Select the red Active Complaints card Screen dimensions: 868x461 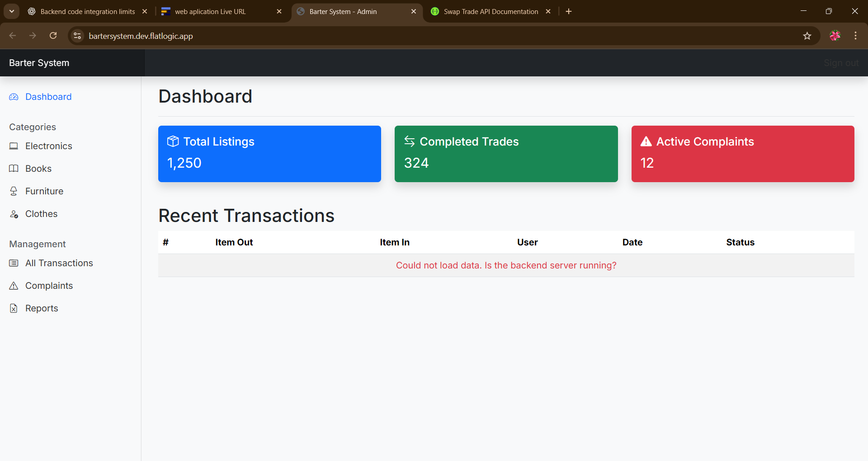742,154
